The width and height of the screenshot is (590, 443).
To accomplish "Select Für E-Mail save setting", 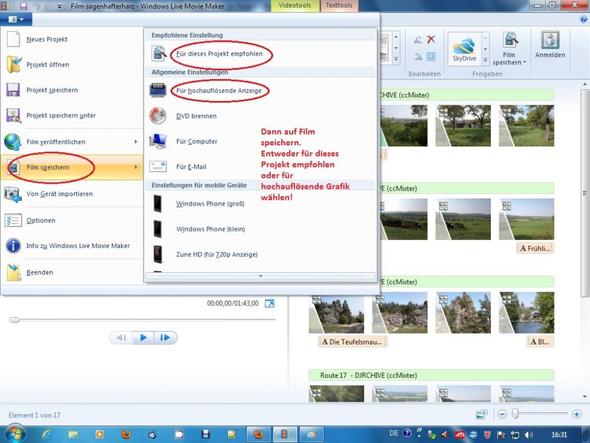I will (x=260, y=166).
